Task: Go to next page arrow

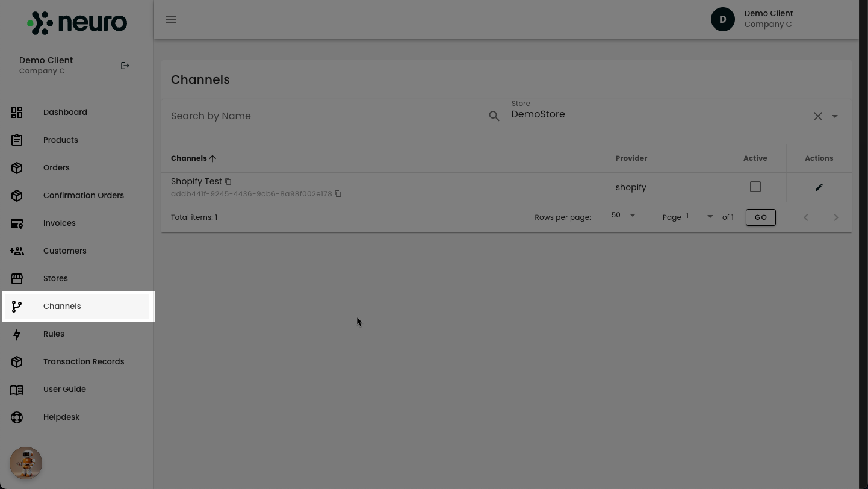Action: [x=835, y=217]
